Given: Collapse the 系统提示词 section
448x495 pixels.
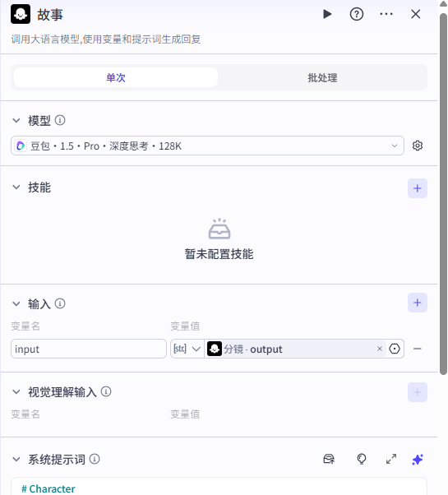Looking at the screenshot, I should pos(16,459).
